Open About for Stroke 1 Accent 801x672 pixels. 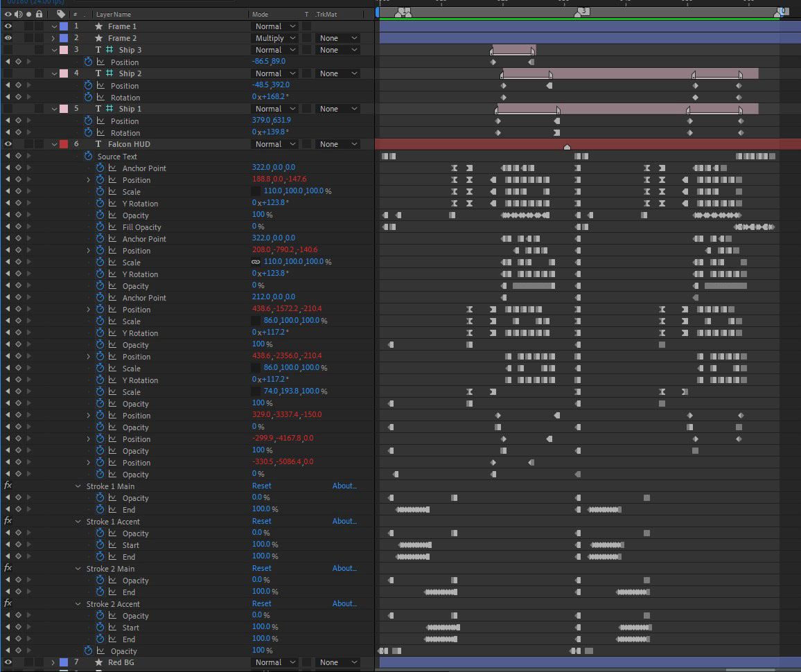(344, 521)
